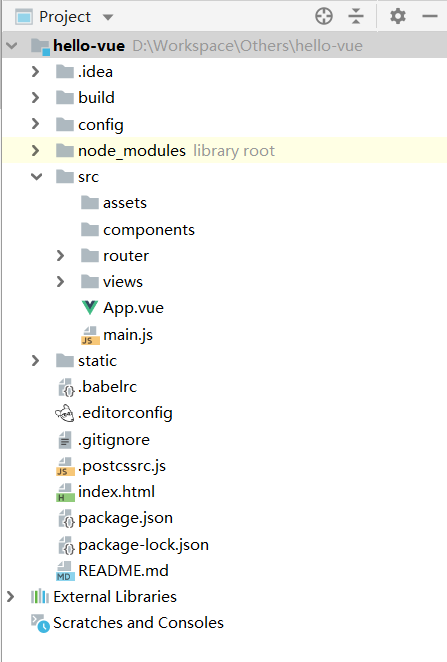The image size is (447, 662).
Task: Expand the node_modules folder
Action: (35, 150)
